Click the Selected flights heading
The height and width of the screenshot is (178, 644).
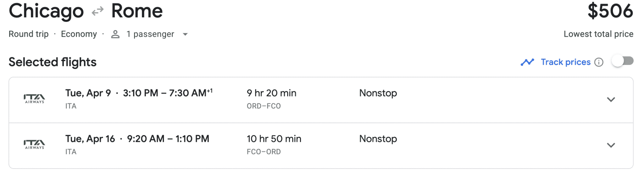coord(53,62)
